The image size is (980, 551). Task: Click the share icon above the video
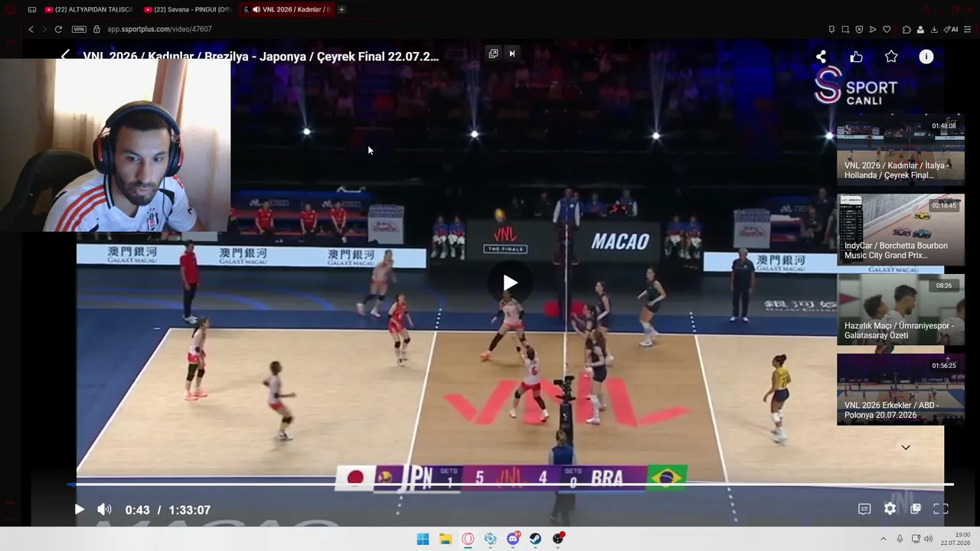tap(821, 57)
